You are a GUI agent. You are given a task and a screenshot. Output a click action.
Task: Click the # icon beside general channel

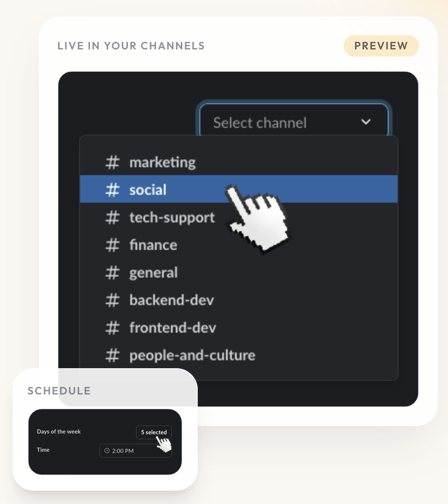(x=112, y=272)
